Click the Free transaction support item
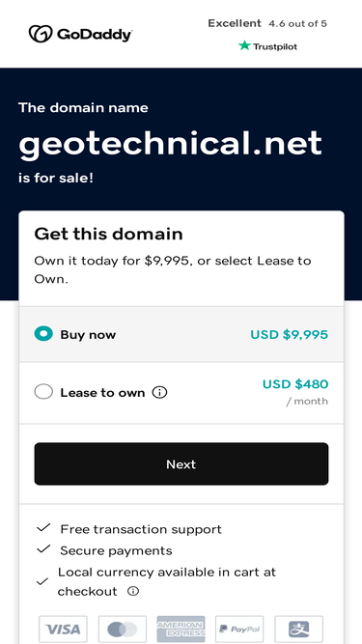Screen dimensions: 362x644 point(141,529)
